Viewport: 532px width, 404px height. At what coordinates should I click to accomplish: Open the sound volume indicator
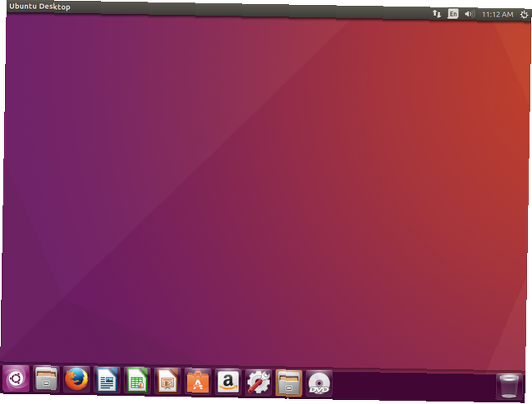(x=470, y=14)
